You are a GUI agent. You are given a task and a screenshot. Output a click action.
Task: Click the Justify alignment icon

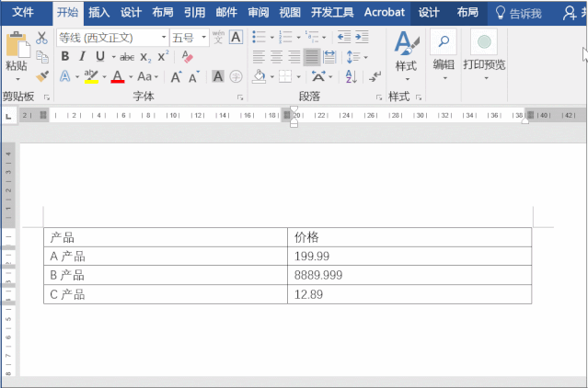coord(312,57)
